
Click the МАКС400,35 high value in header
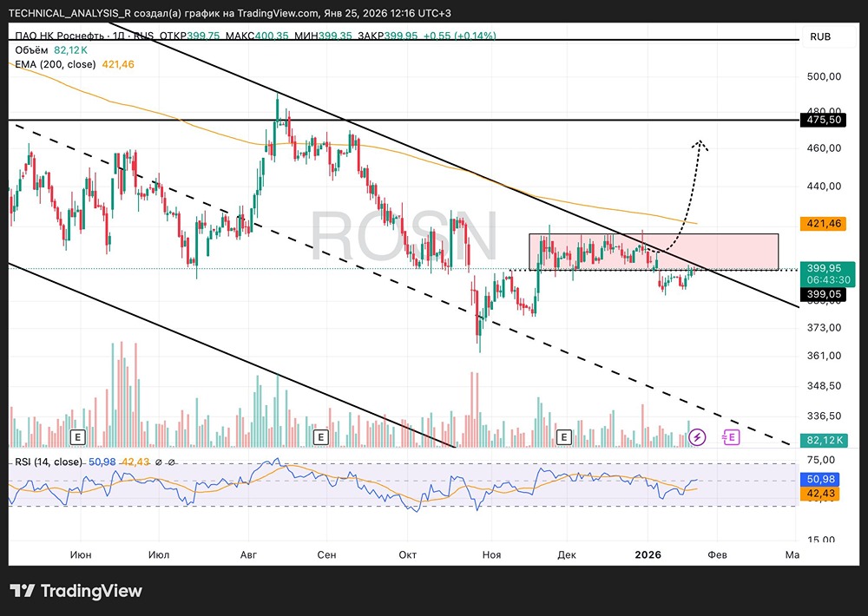[x=258, y=36]
